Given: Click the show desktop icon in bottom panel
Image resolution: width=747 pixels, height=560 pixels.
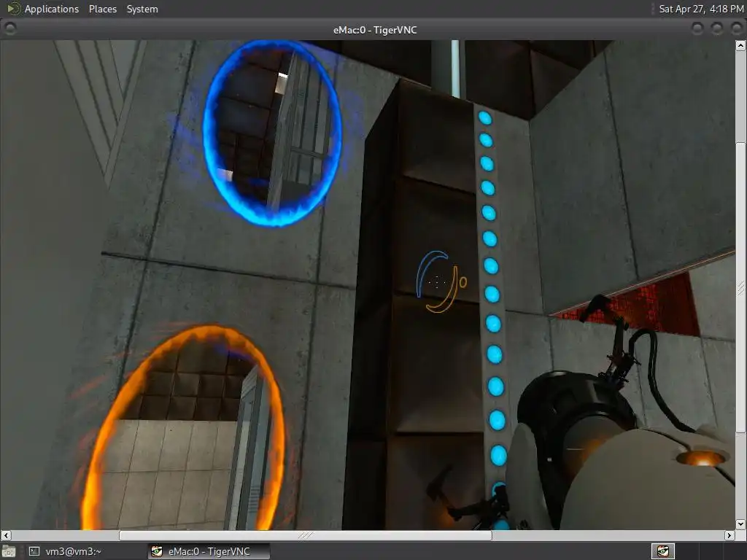Looking at the screenshot, I should pos(9,551).
